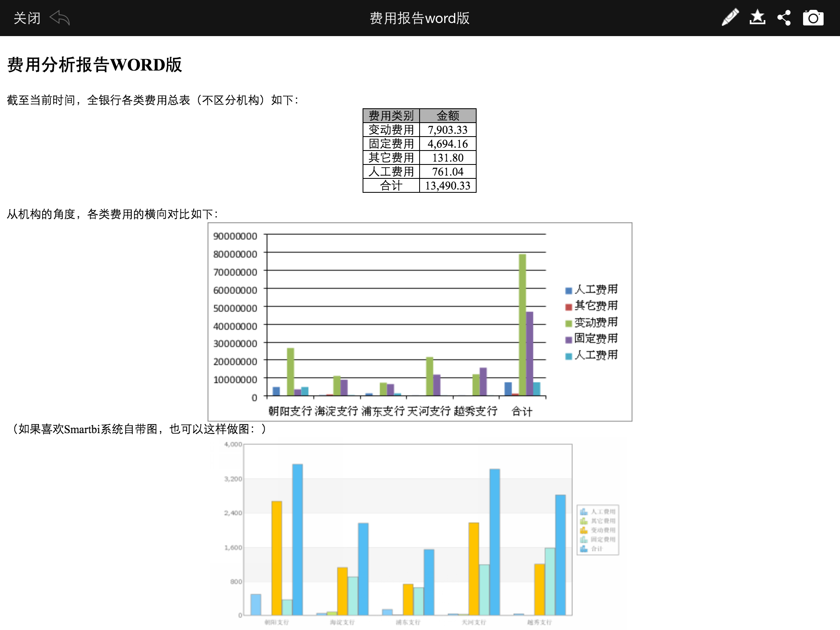Capture the report with the camera icon
This screenshot has height=630, width=840.
point(813,17)
